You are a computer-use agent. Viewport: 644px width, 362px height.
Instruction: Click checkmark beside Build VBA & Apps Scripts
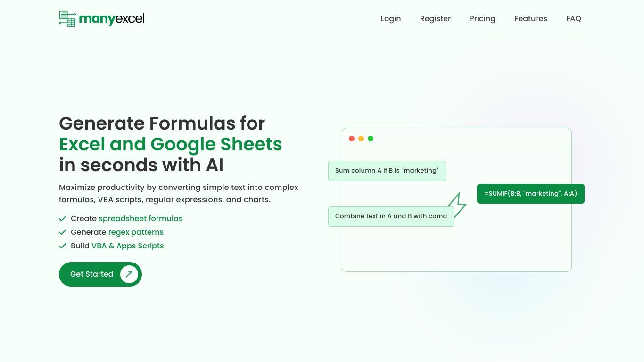(x=63, y=246)
